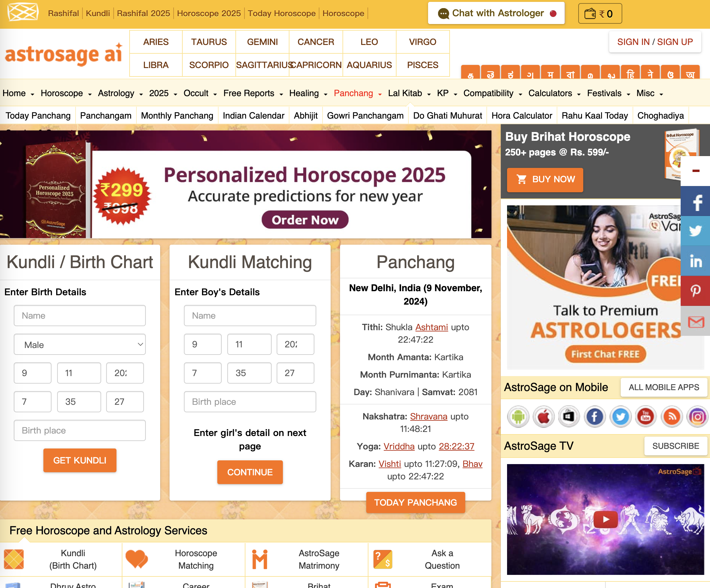Expand the Lal Kitab menu dropdown
710x588 pixels.
pyautogui.click(x=409, y=93)
